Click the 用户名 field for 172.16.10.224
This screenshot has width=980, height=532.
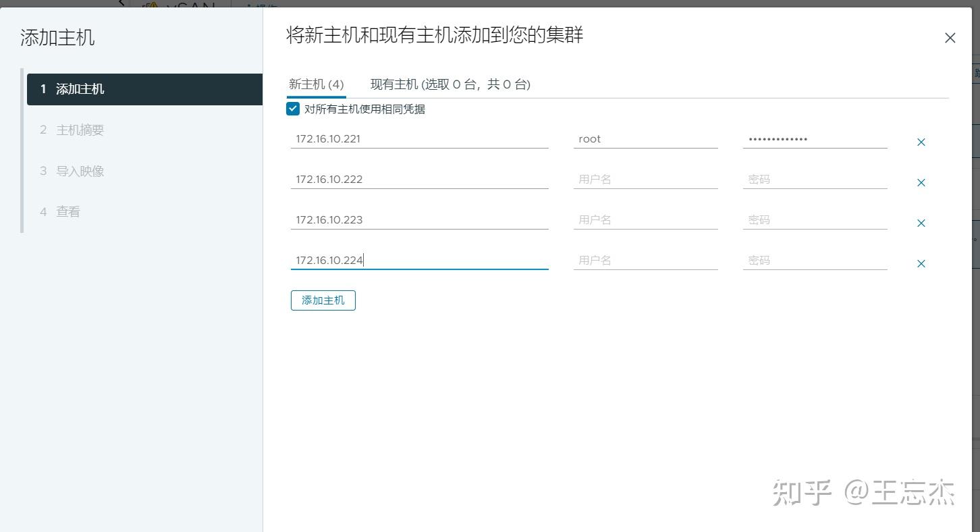645,261
